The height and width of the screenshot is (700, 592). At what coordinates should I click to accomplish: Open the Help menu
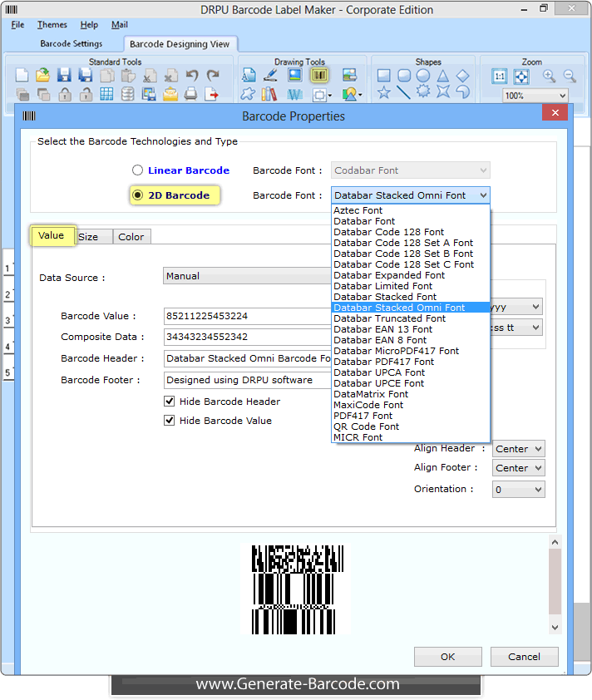pos(89,25)
